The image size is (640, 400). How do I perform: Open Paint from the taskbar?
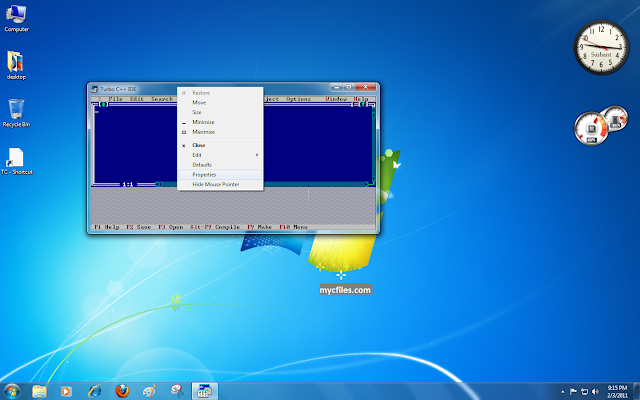149,391
